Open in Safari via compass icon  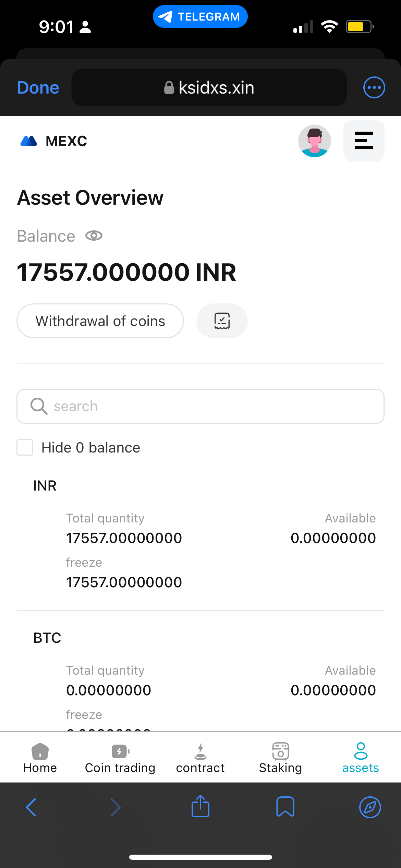point(370,807)
